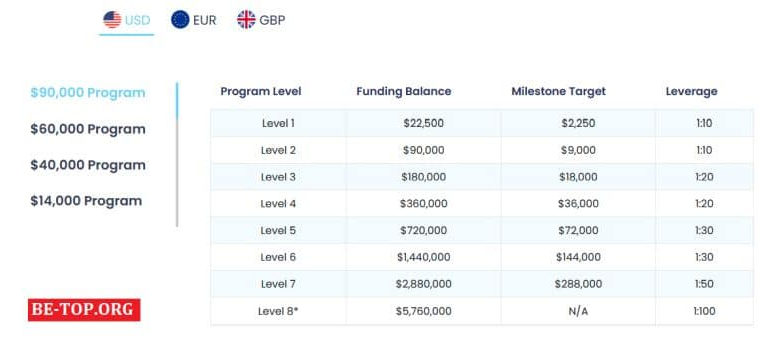Image resolution: width=780 pixels, height=360 pixels.
Task: Switch currency to the GBP tab
Action: pyautogui.click(x=261, y=20)
